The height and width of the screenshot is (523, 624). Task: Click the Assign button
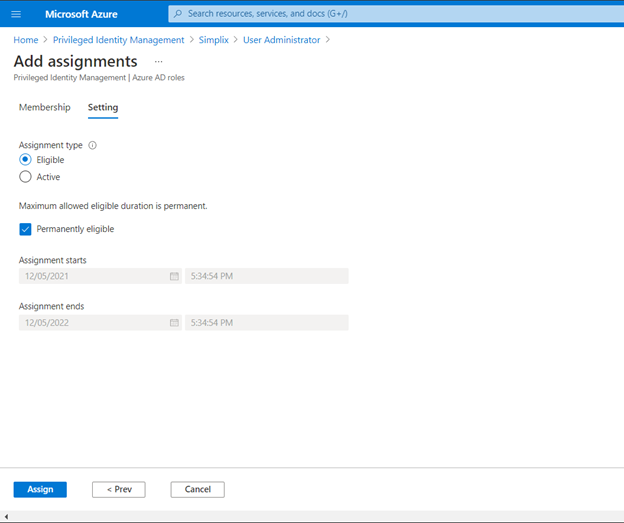pyautogui.click(x=40, y=490)
